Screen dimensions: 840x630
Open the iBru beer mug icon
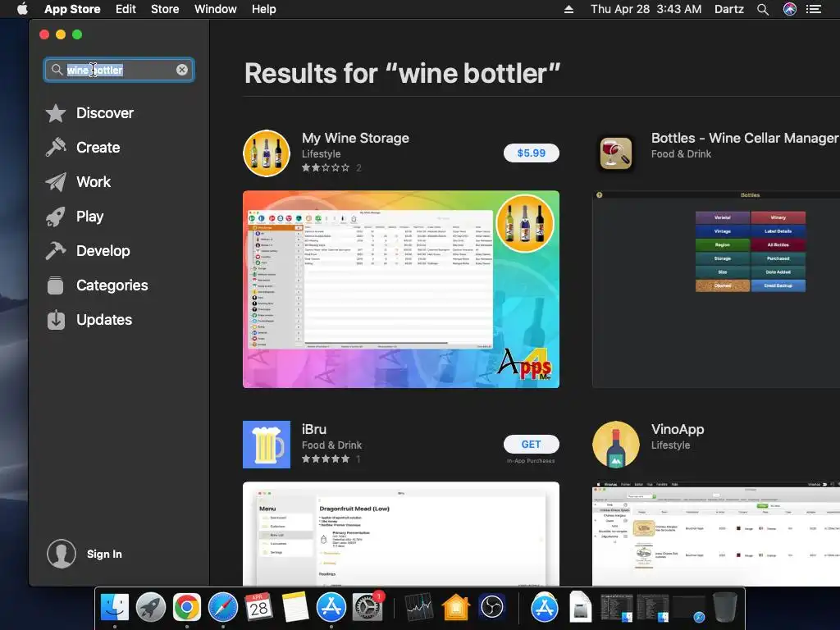(x=267, y=445)
